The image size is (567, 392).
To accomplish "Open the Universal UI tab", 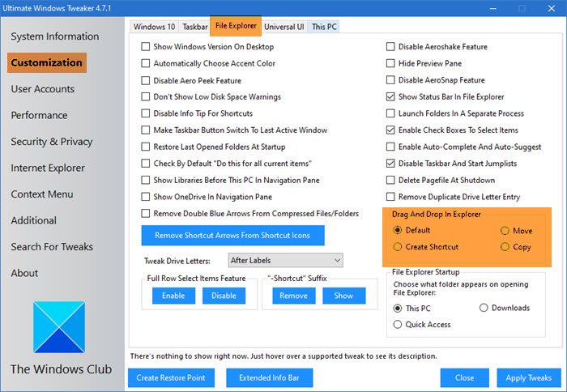I will click(x=283, y=27).
